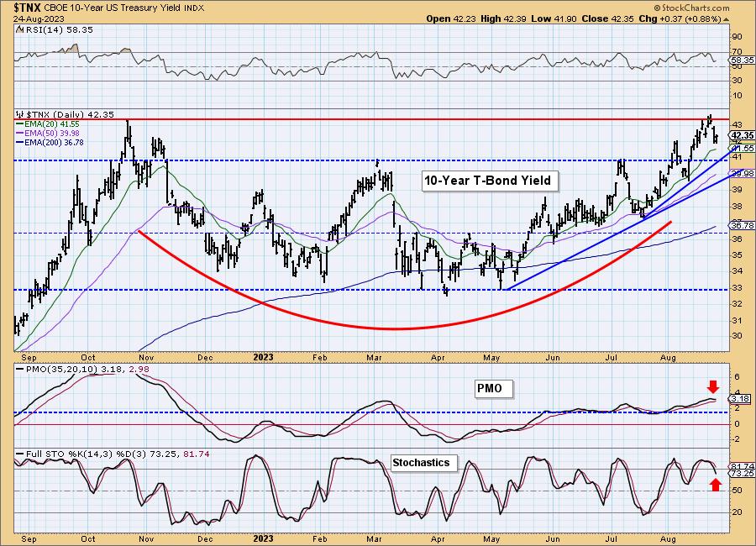Click the bar-chart icon beside $TNX (Daily)
The height and width of the screenshot is (546, 756).
click(20, 114)
